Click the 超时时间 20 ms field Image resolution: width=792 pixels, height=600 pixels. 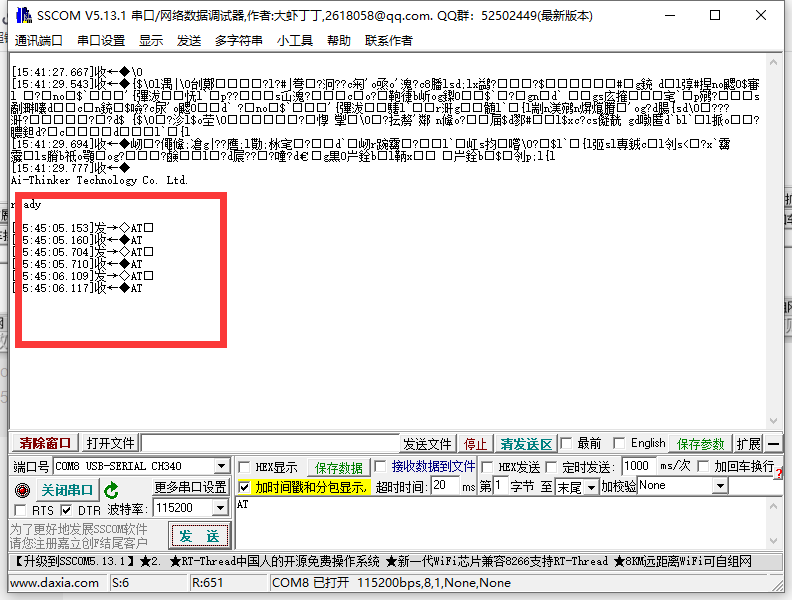coord(446,486)
